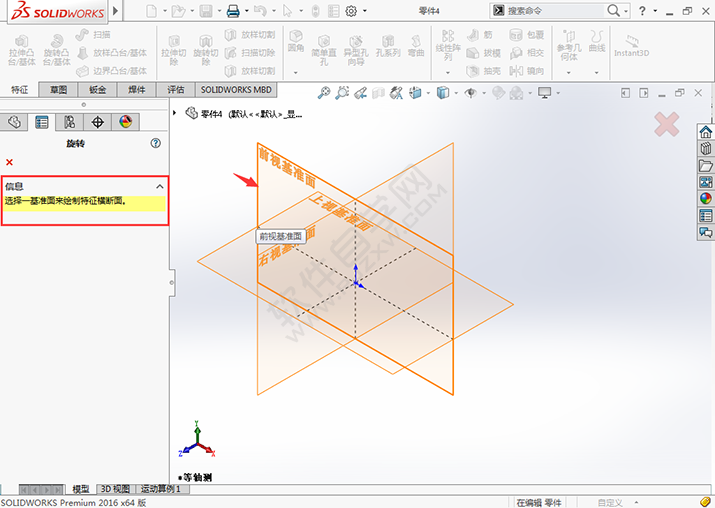
Task: Click the Help question mark in title bar
Action: point(642,11)
